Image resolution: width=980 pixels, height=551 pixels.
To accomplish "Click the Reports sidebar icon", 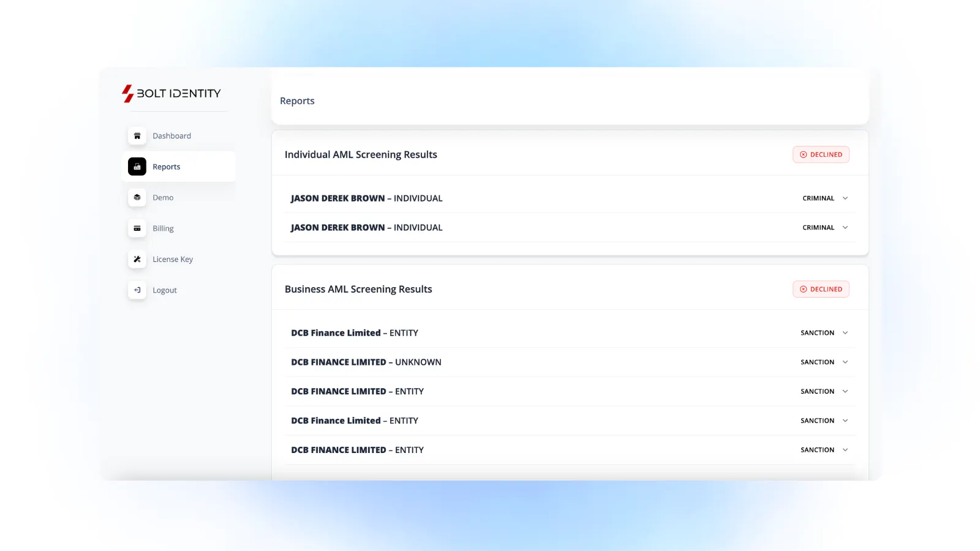I will [x=137, y=167].
